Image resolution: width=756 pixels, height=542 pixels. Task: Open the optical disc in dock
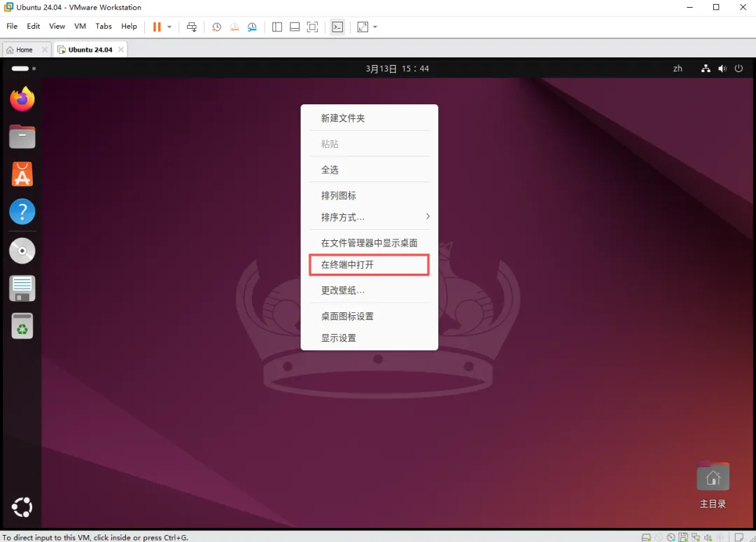pos(22,251)
